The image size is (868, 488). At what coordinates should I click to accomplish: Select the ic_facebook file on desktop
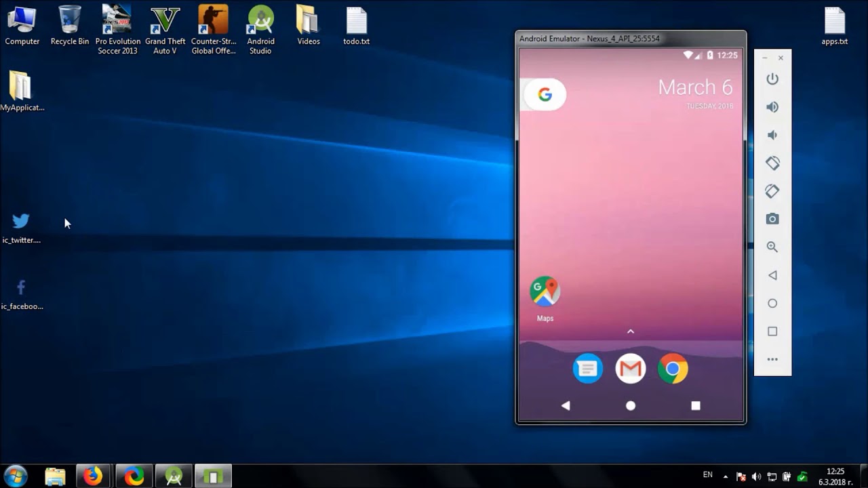coord(22,293)
